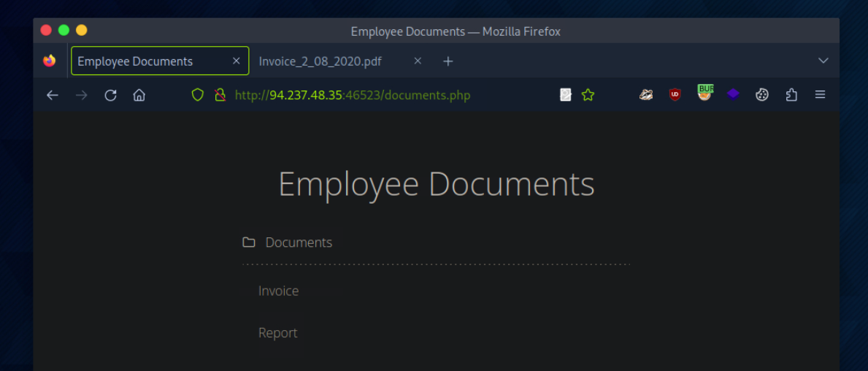Image resolution: width=868 pixels, height=371 pixels.
Task: Open the tracking protection shield panel
Action: click(197, 95)
